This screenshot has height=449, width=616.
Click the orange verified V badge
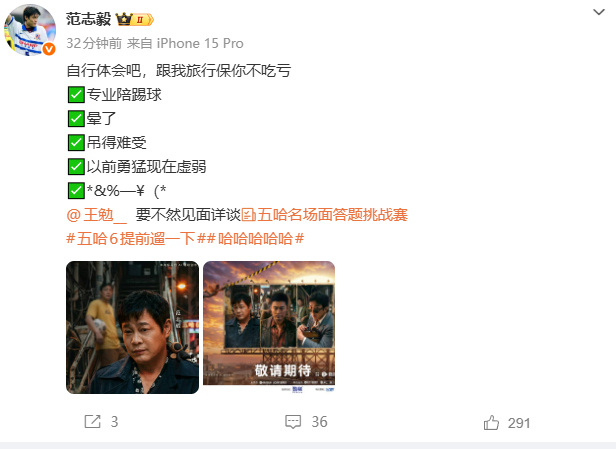tap(49, 49)
